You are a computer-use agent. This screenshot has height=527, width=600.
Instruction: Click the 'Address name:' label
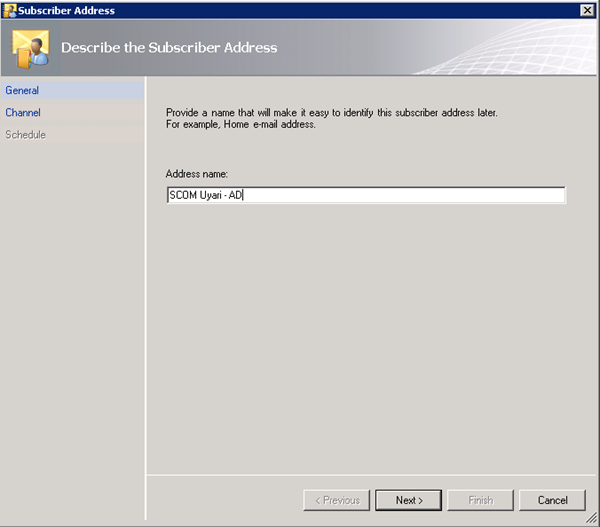pyautogui.click(x=197, y=174)
